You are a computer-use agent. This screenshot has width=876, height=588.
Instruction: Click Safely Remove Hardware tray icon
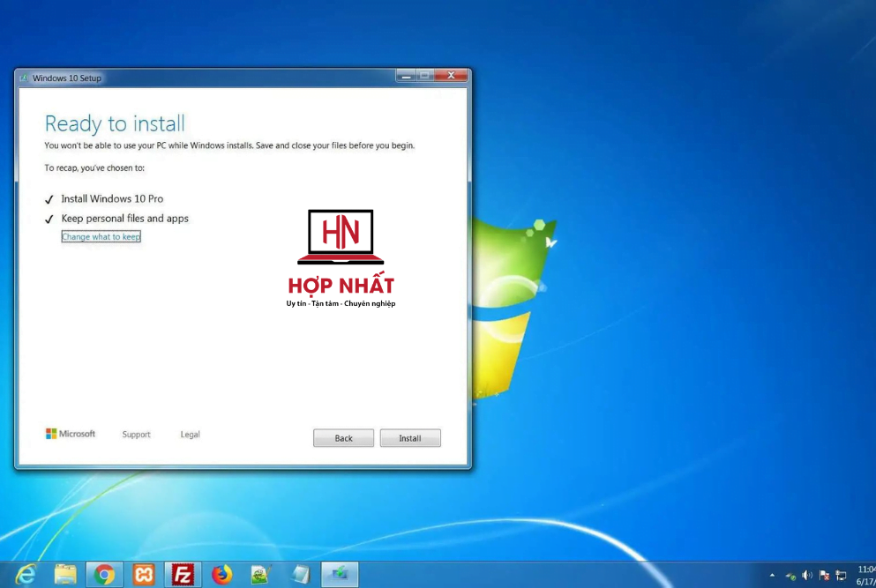790,576
